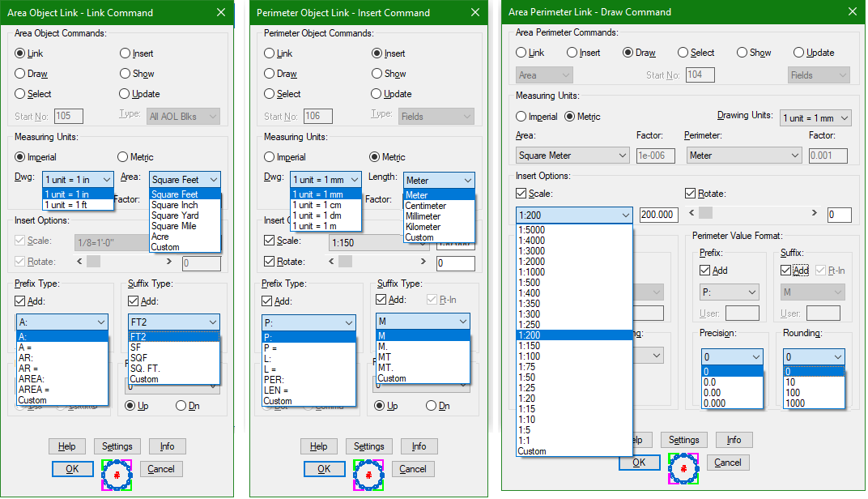Click Settings in Area Perimeter Link dialog
Viewport: 868px width, 499px height.
coord(684,440)
